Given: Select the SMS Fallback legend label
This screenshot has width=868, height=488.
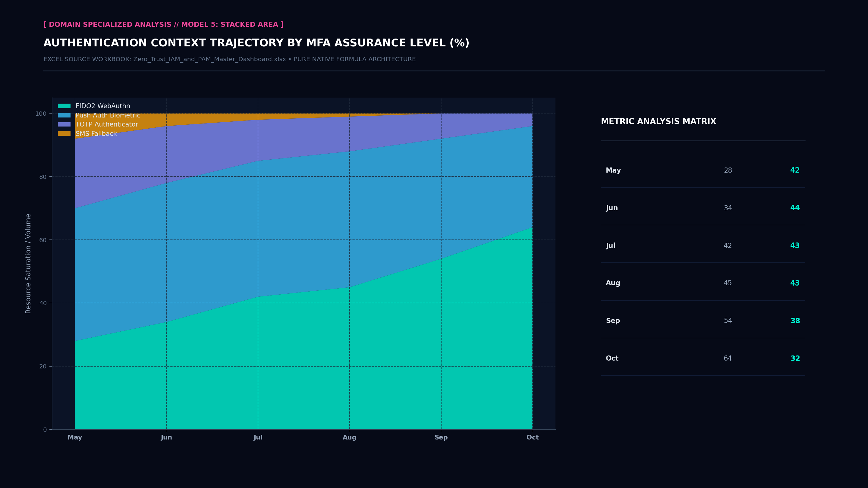Looking at the screenshot, I should [x=96, y=134].
